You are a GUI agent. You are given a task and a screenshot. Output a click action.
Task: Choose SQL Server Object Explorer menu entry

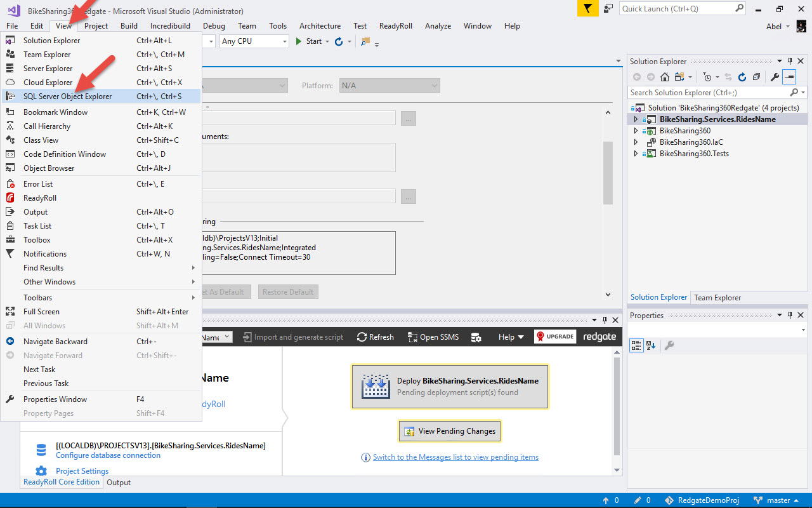pos(101,97)
